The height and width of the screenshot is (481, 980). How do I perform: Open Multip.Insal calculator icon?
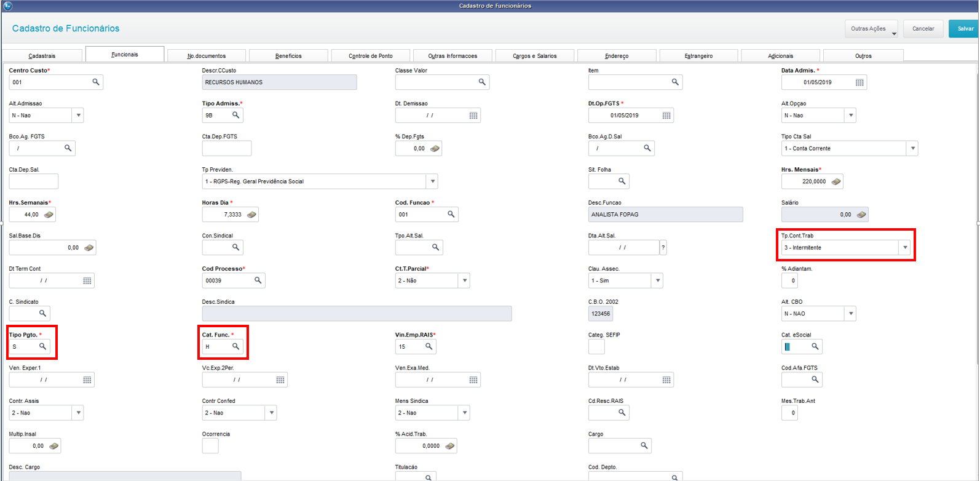53,446
